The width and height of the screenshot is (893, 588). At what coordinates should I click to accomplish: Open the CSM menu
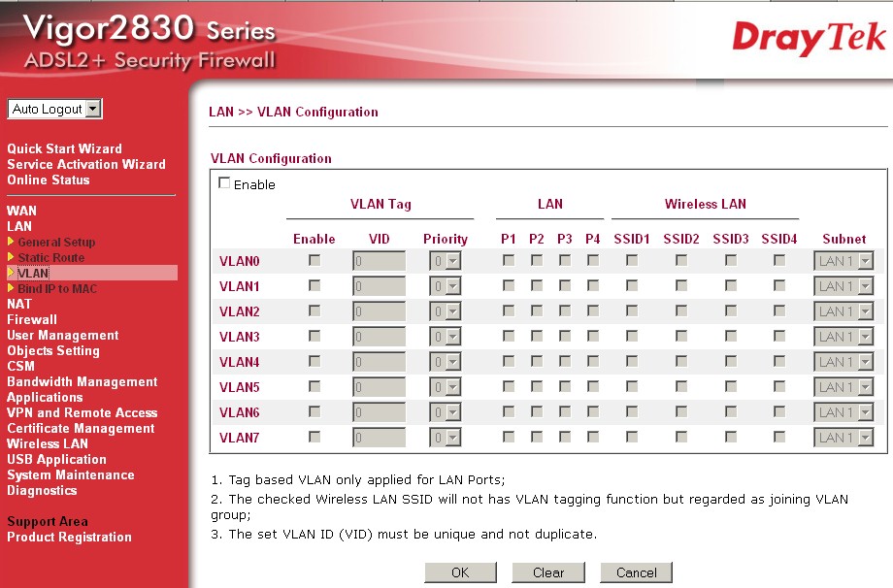click(x=20, y=366)
